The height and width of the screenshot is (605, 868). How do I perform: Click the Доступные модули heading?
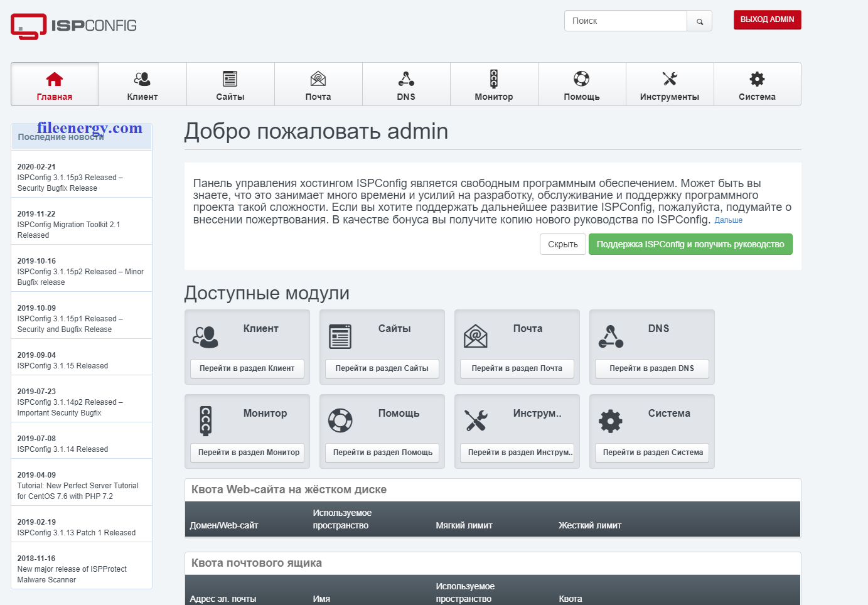point(267,293)
